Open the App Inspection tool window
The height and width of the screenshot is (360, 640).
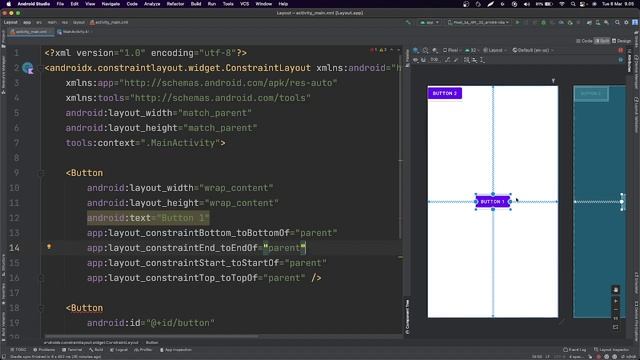coord(176,350)
